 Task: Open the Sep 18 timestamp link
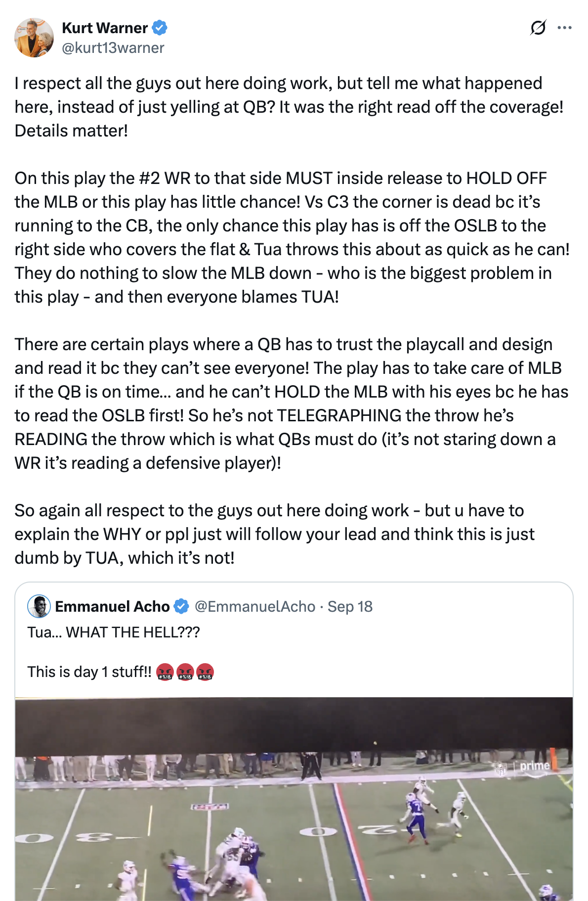(x=350, y=606)
